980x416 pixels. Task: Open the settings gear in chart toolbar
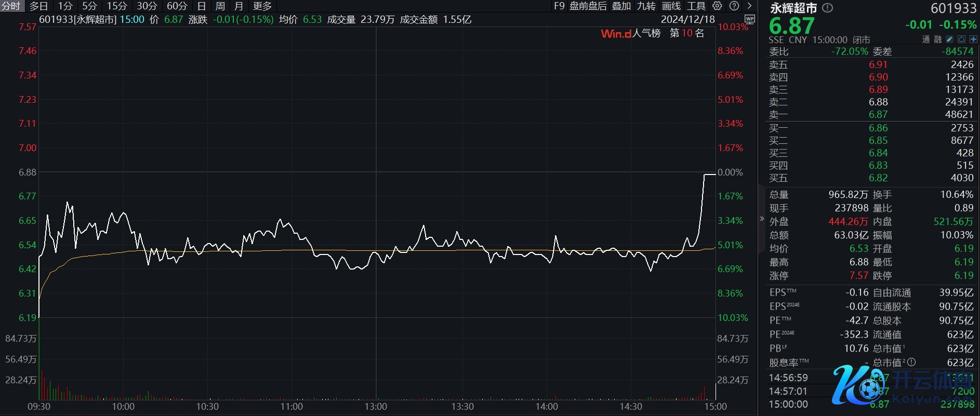(x=717, y=6)
